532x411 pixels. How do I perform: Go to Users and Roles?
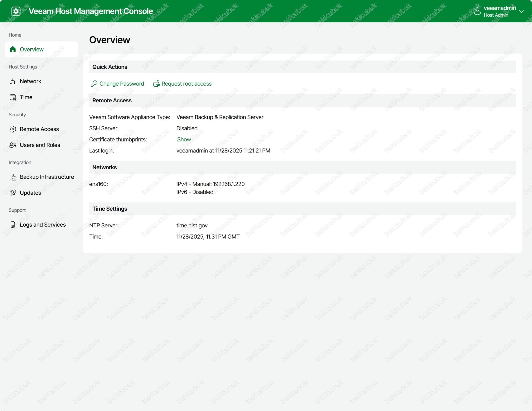pos(40,145)
